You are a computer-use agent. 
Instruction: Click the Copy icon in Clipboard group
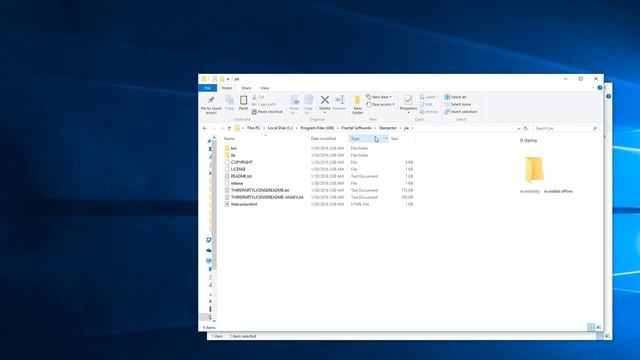(229, 102)
